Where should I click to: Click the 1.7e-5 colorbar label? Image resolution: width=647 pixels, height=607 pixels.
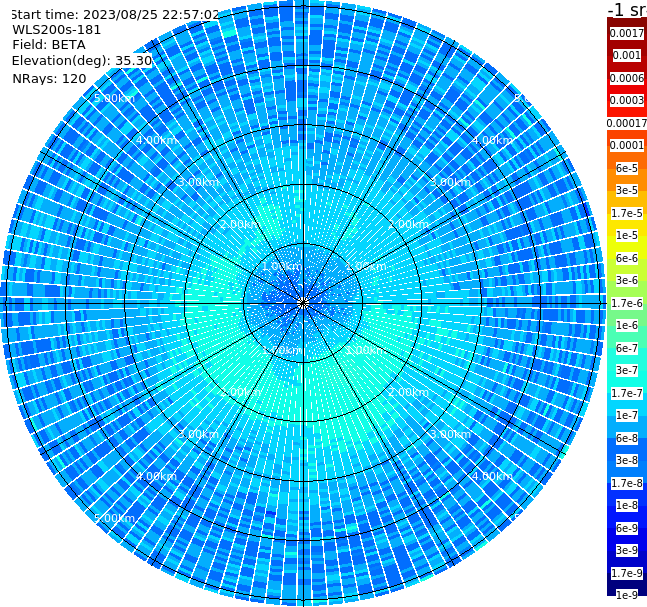[627, 213]
